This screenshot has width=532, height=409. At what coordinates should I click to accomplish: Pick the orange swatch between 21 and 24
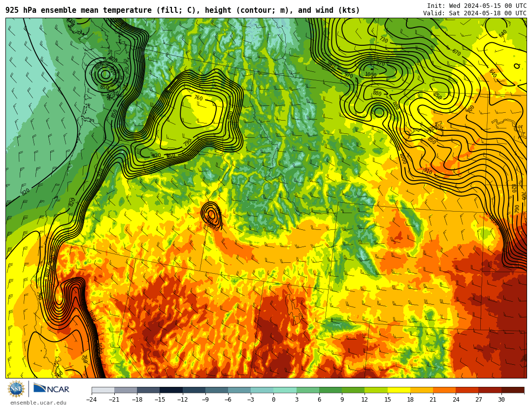click(444, 390)
